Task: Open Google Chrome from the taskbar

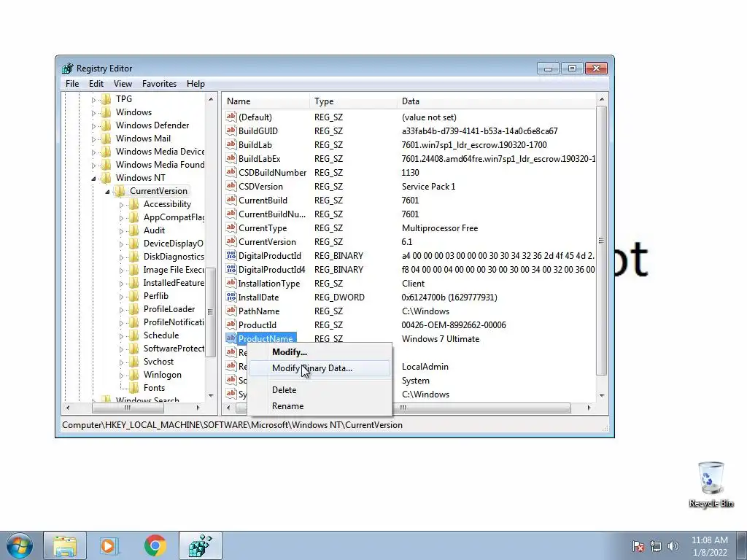Action: pos(155,545)
